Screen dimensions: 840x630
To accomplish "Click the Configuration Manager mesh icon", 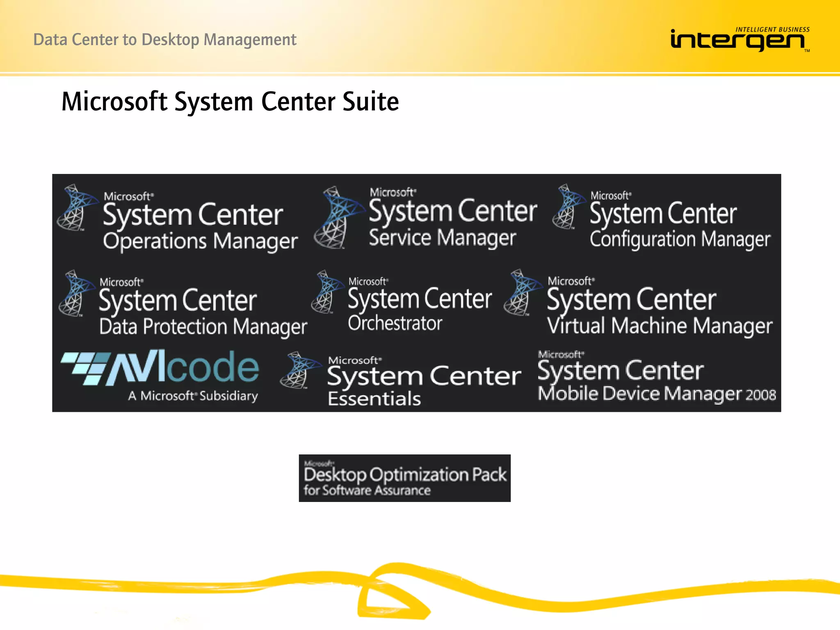I will pos(569,206).
